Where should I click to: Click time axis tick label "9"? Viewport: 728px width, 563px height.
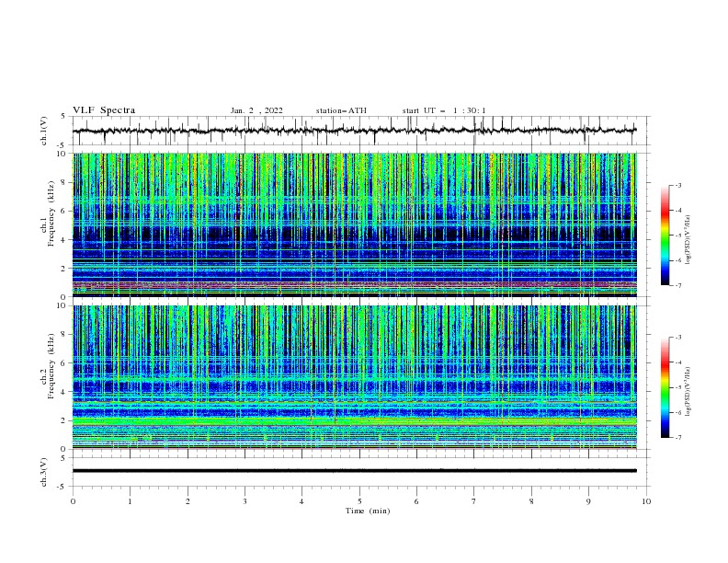coord(588,501)
